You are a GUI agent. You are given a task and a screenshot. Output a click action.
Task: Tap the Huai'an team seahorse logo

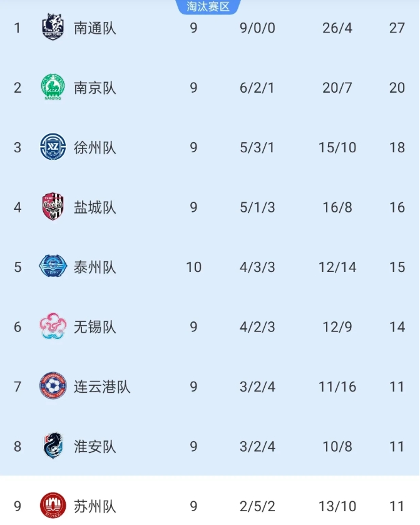tap(53, 446)
